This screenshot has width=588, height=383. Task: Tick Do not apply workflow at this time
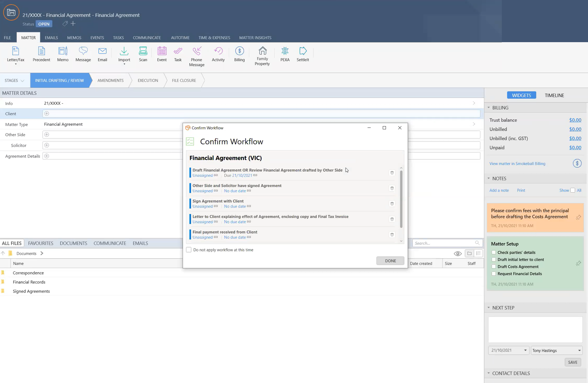[188, 250]
